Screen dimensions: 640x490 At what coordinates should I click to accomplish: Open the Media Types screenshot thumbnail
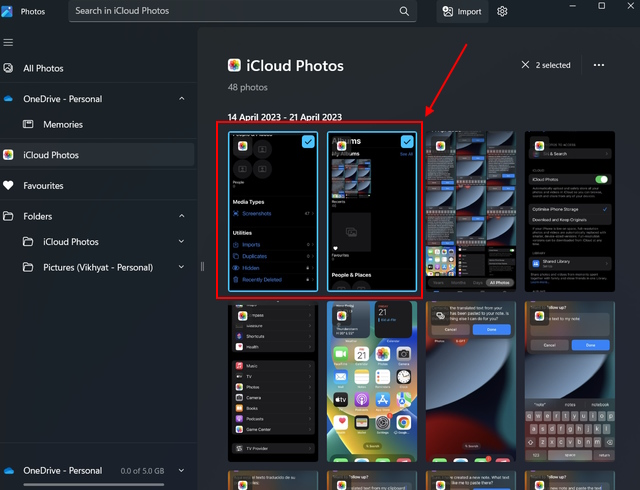273,212
